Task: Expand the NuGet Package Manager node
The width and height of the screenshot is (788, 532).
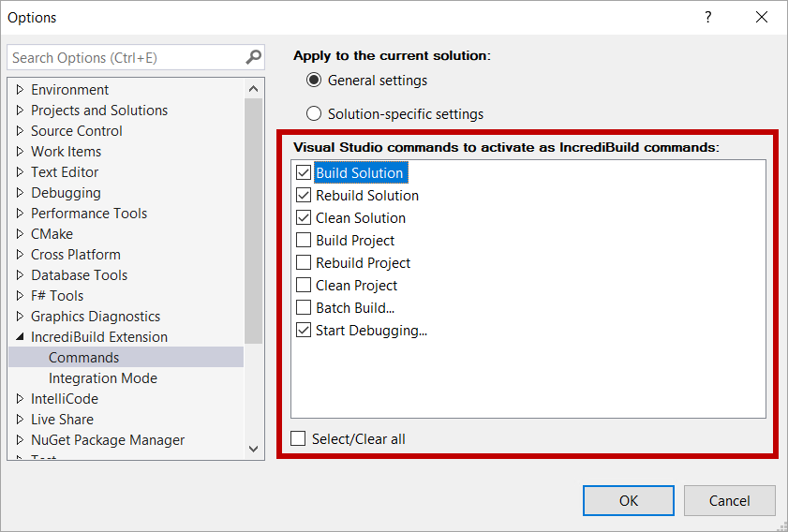Action: pyautogui.click(x=21, y=440)
